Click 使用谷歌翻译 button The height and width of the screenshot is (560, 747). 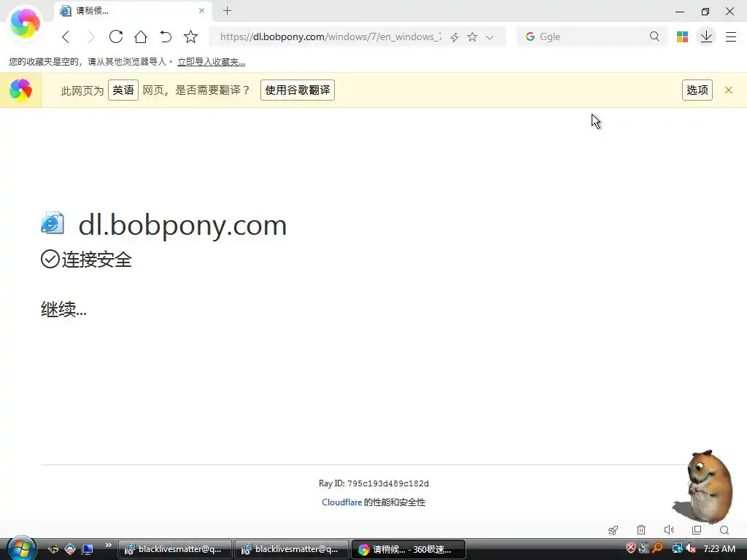coord(298,90)
